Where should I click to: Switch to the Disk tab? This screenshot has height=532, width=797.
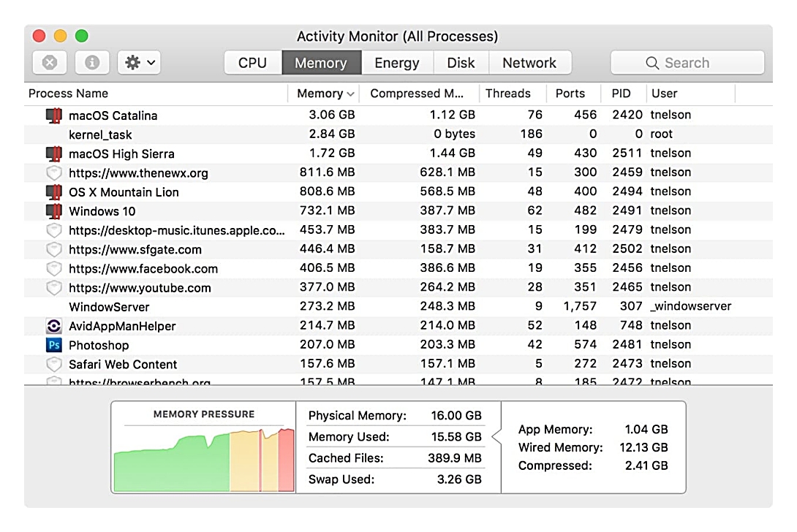[461, 63]
